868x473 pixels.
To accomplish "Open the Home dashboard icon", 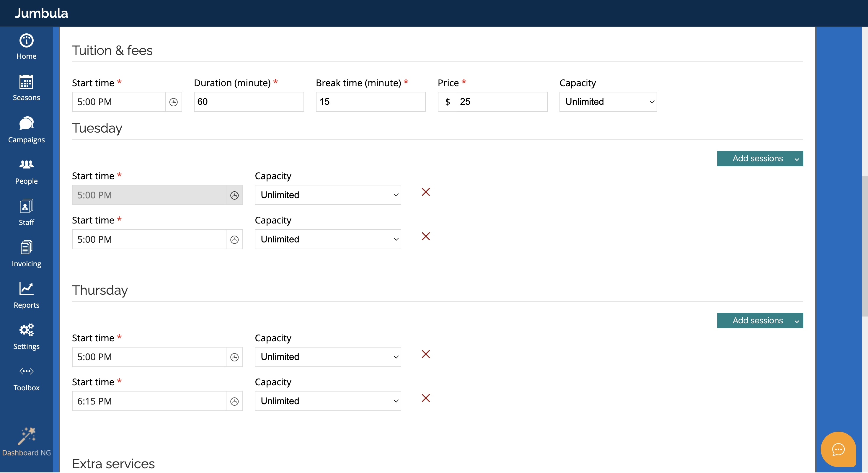I will pyautogui.click(x=26, y=41).
